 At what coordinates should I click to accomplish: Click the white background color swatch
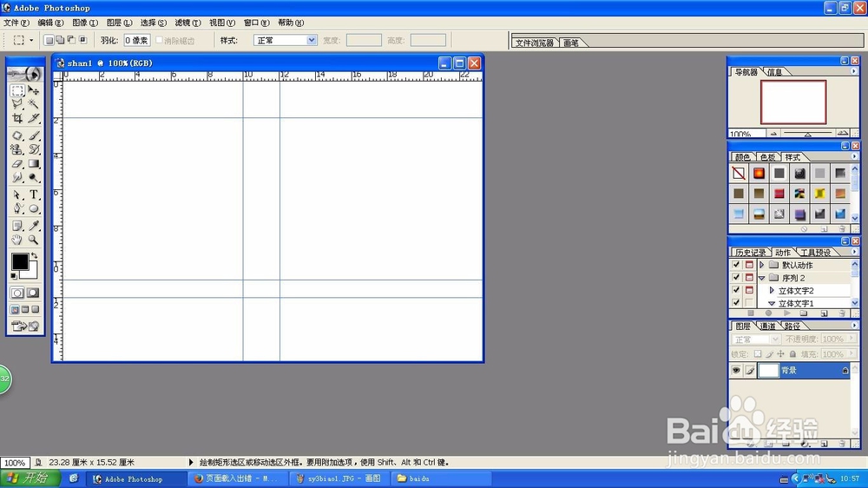tap(31, 273)
